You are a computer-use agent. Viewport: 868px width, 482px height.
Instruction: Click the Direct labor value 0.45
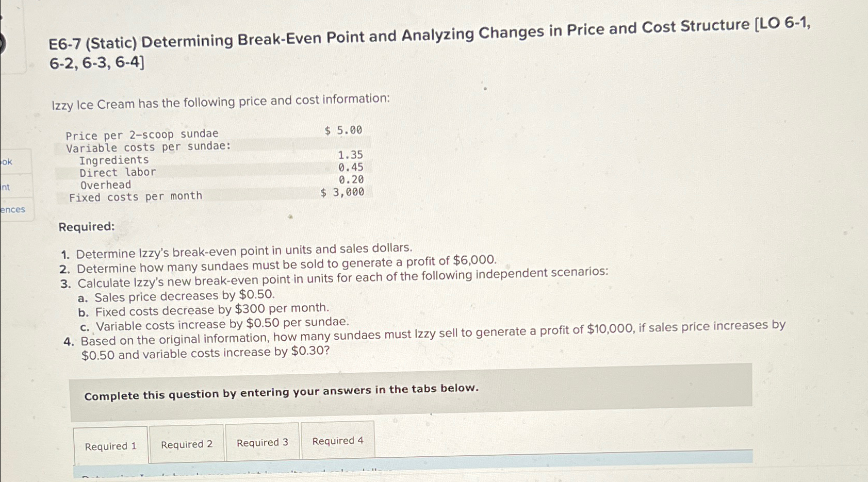[x=351, y=167]
